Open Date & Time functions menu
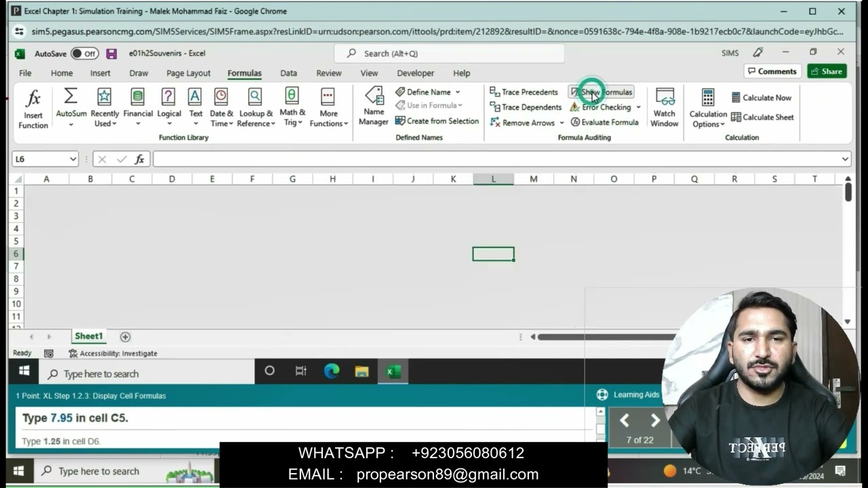Screen dimensions: 868x488 coord(221,108)
